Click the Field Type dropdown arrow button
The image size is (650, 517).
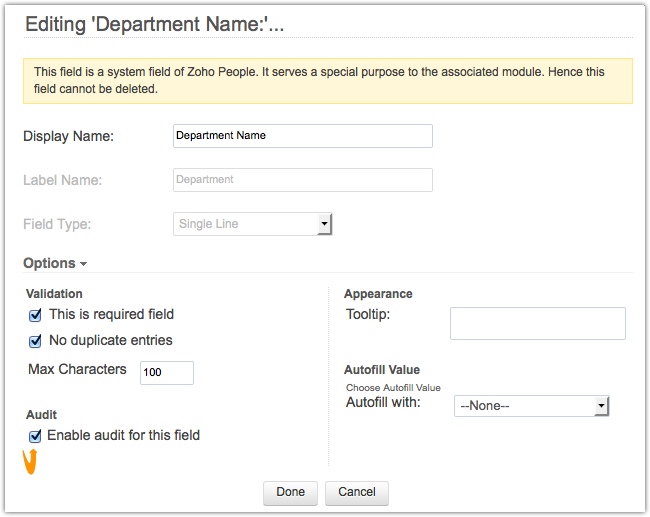pyautogui.click(x=325, y=224)
